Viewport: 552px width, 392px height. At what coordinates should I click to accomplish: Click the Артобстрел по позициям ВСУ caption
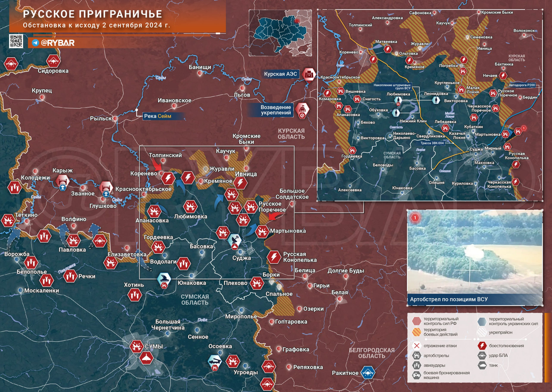[449, 299]
